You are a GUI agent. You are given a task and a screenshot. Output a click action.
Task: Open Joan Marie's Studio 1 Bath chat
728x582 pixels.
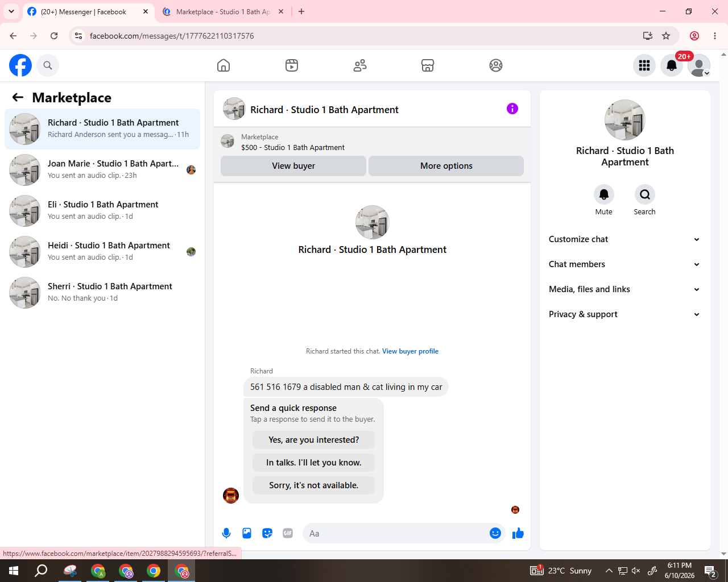click(x=102, y=170)
